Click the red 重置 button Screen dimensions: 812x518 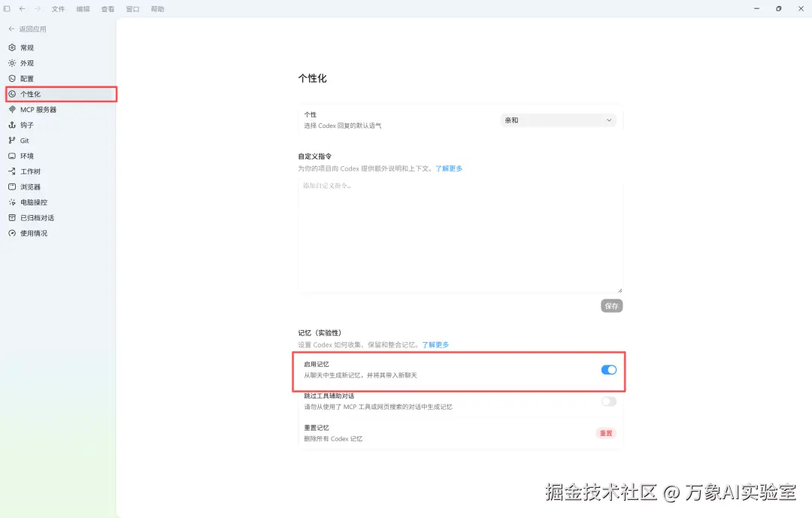(606, 433)
